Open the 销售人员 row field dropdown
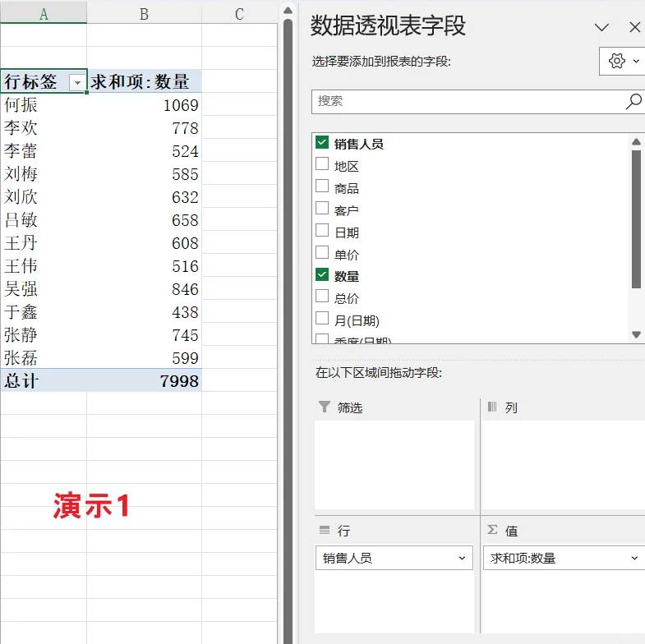The height and width of the screenshot is (644, 645). tap(462, 558)
